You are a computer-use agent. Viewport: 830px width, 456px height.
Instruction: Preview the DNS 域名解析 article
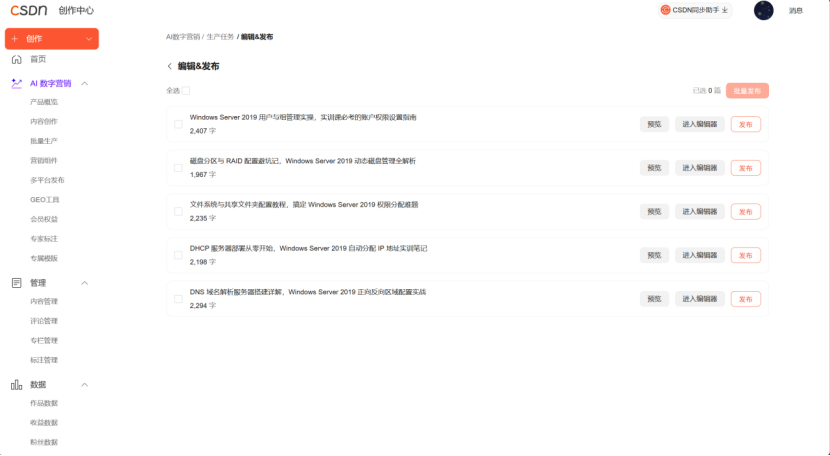tap(654, 299)
